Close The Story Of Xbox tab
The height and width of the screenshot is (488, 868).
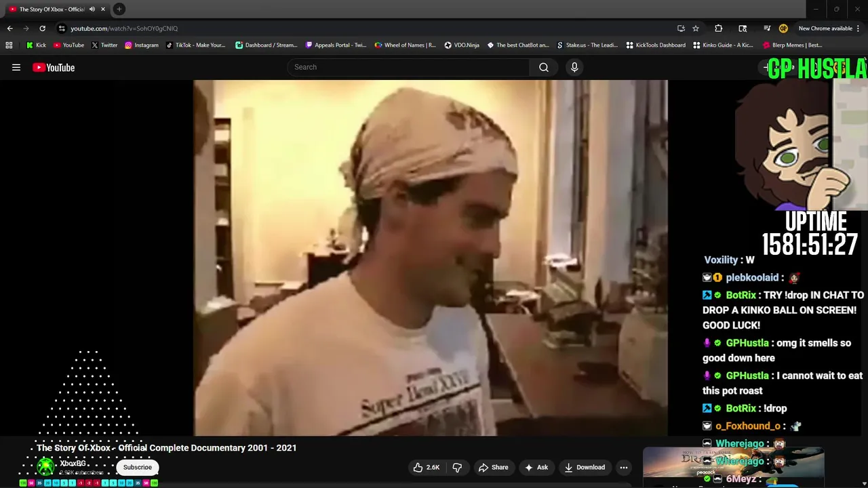pyautogui.click(x=103, y=9)
